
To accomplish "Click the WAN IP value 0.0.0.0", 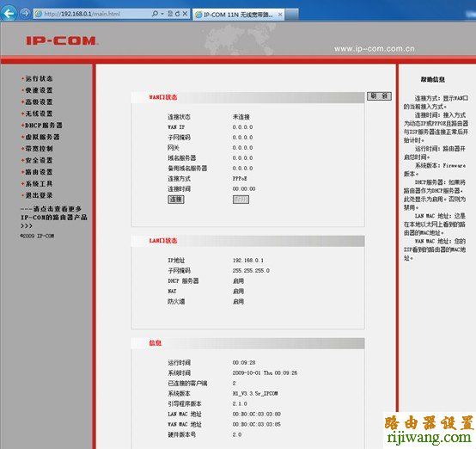I will [x=242, y=127].
